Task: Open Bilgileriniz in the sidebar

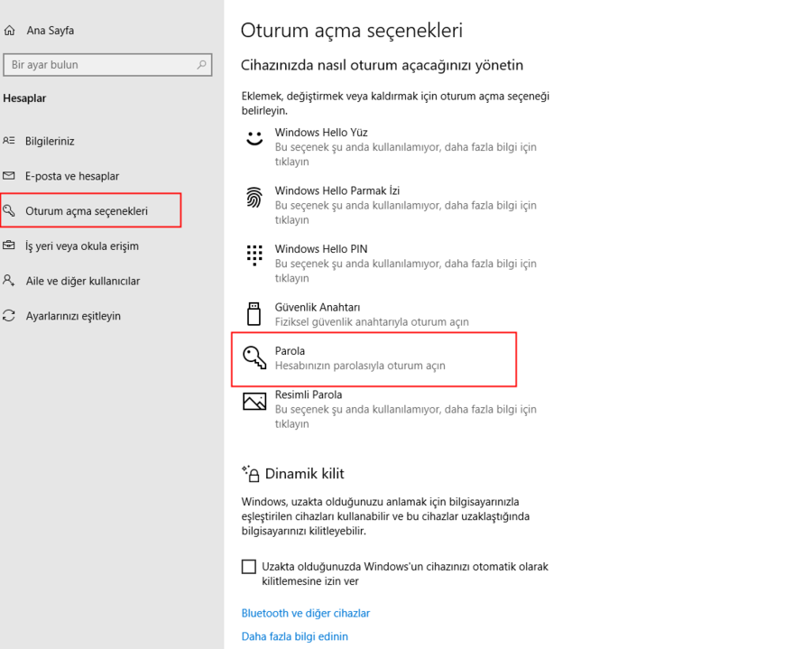Action: point(50,141)
